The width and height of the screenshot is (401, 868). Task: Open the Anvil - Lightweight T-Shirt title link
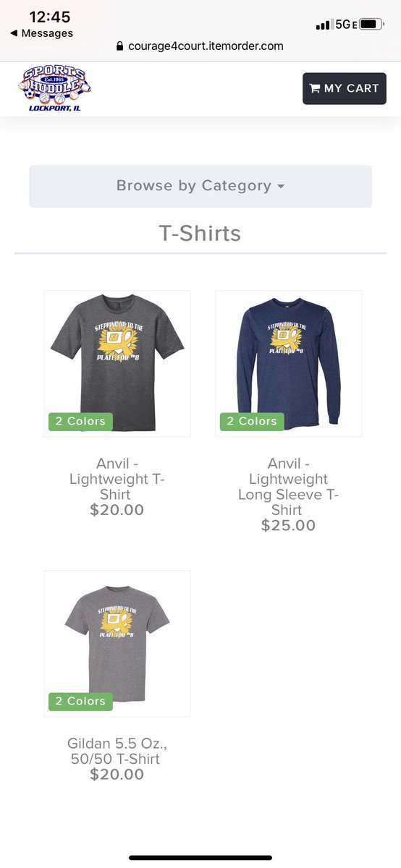click(117, 479)
